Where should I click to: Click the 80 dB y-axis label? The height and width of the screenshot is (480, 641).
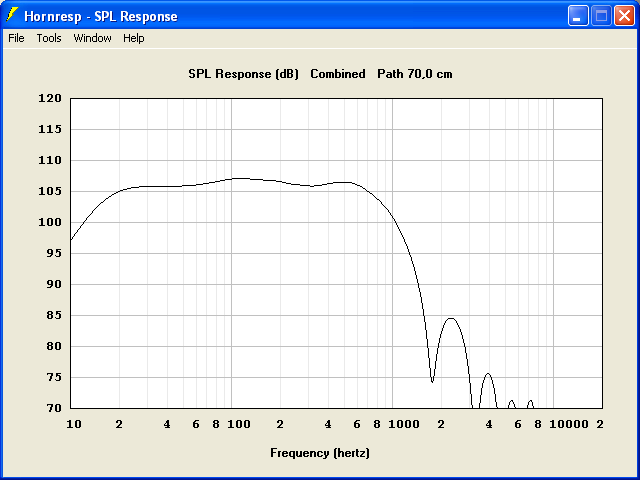tap(54, 346)
